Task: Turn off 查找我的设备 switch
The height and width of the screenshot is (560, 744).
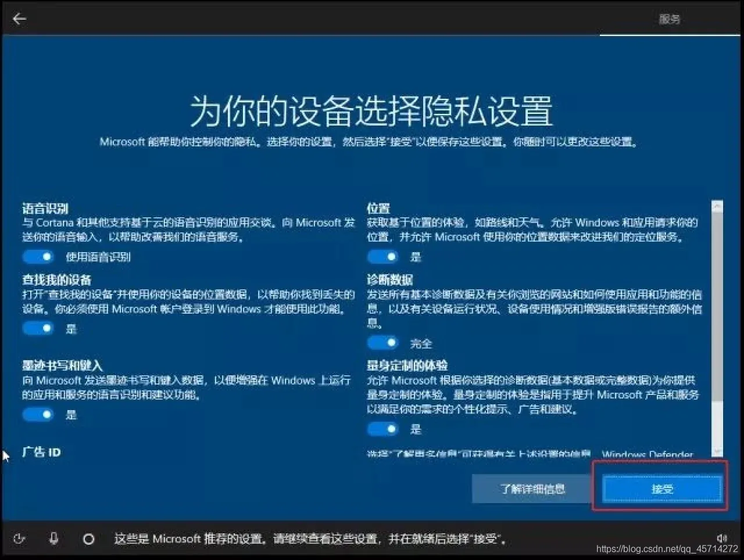Action: (x=38, y=328)
